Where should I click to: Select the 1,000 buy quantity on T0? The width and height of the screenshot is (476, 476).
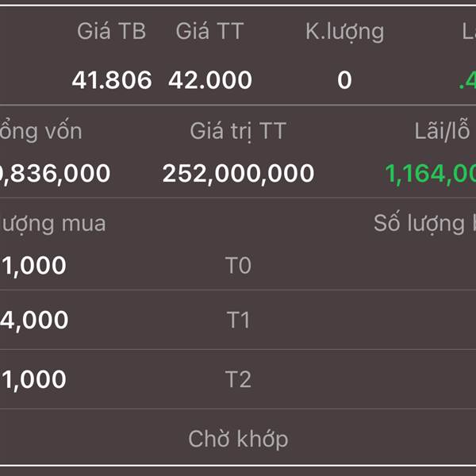pos(34,266)
